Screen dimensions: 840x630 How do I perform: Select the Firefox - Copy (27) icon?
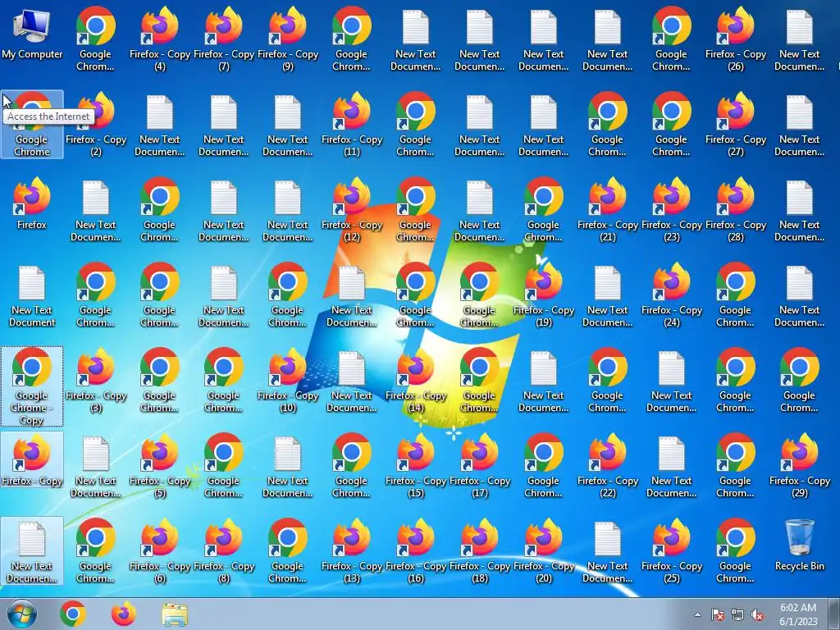coord(736,125)
